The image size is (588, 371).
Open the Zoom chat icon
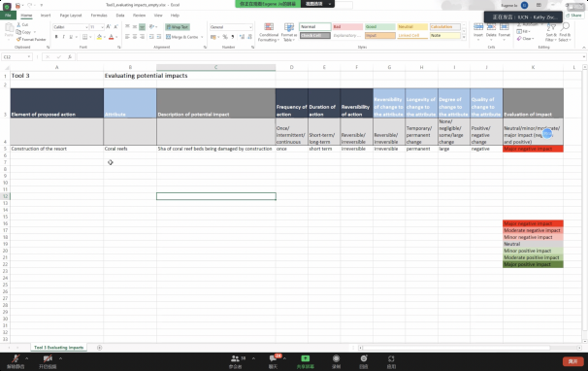click(273, 358)
